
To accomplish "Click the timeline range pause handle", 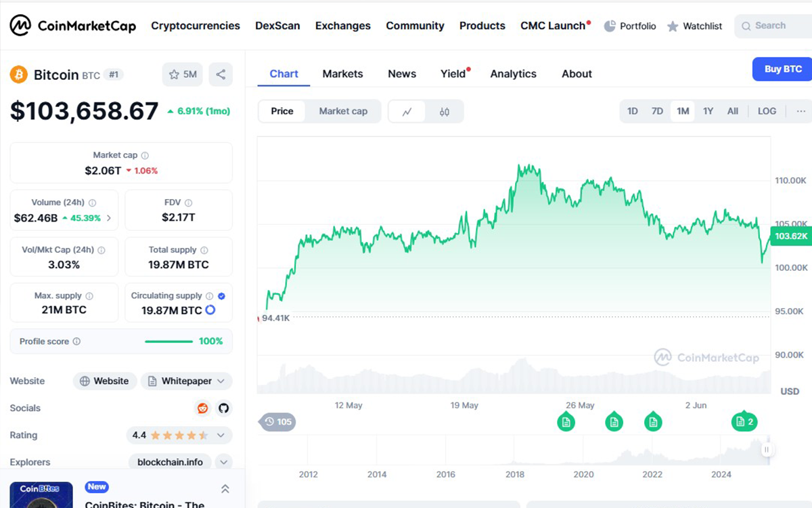I will (x=767, y=449).
